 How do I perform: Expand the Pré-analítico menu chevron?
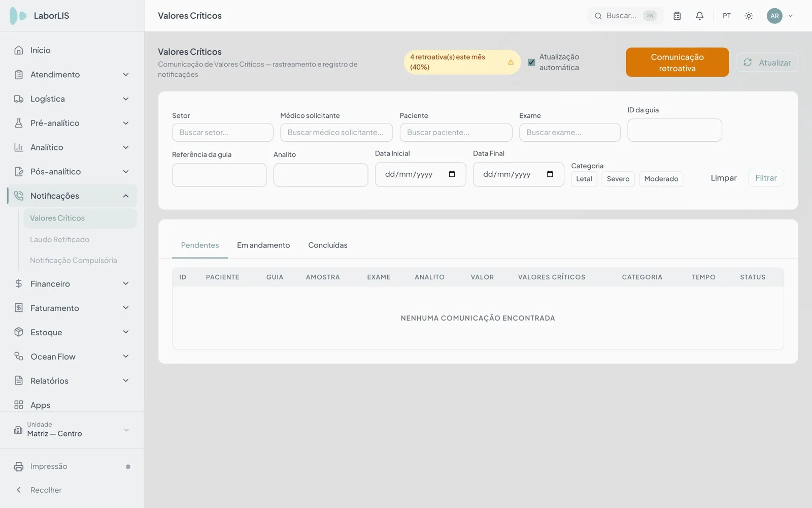(126, 123)
